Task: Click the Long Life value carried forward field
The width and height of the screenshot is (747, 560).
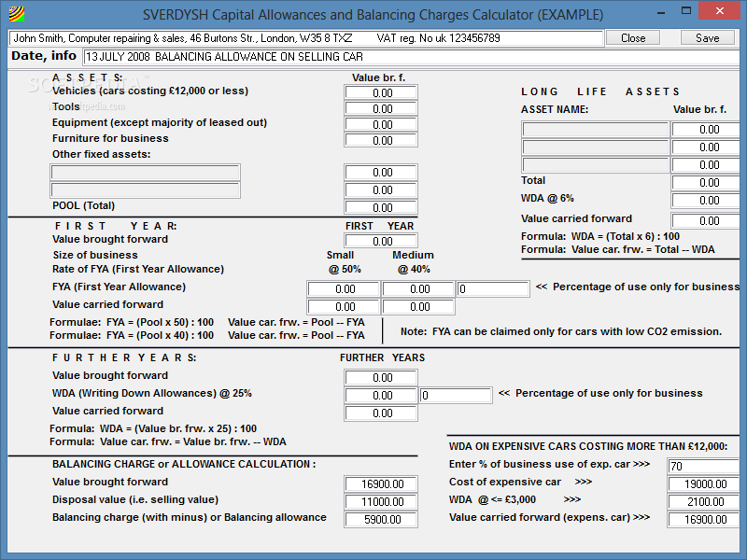Action: pos(706,220)
